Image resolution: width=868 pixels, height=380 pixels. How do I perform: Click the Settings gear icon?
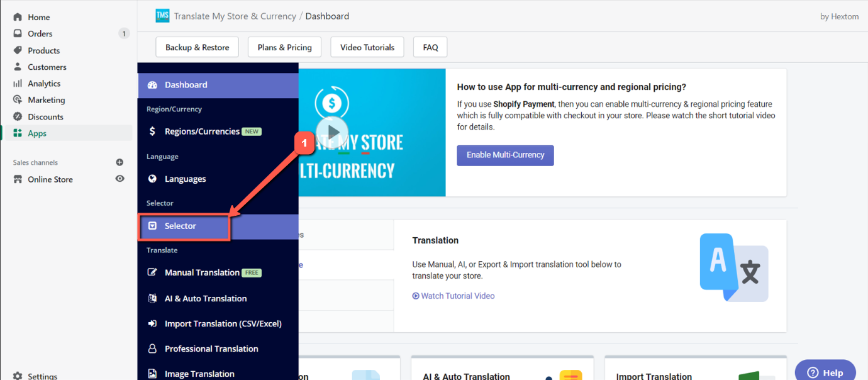[18, 376]
